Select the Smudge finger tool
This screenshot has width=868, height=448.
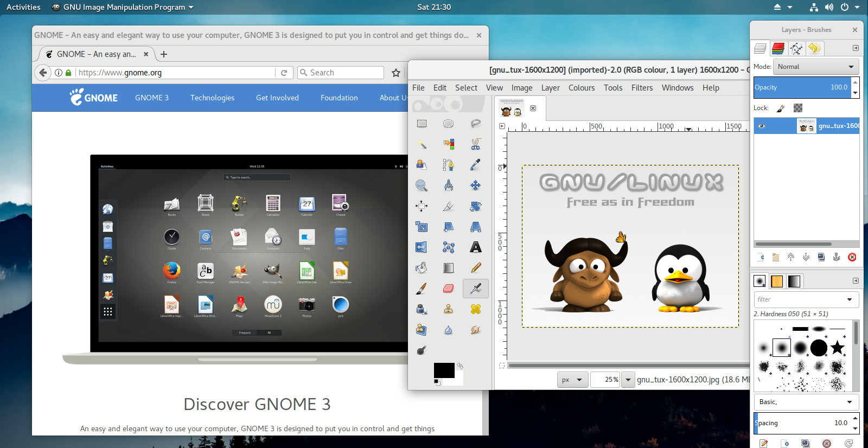pos(475,330)
